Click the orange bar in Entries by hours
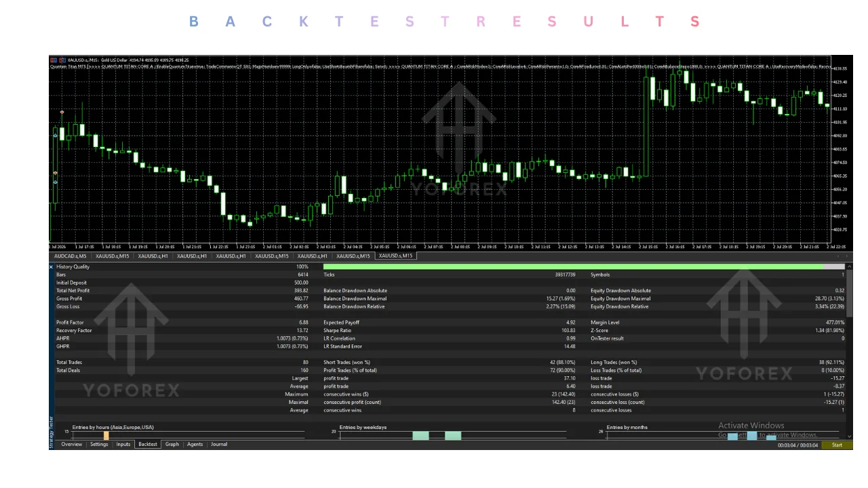Screen dimensions: 868x488 click(106, 436)
